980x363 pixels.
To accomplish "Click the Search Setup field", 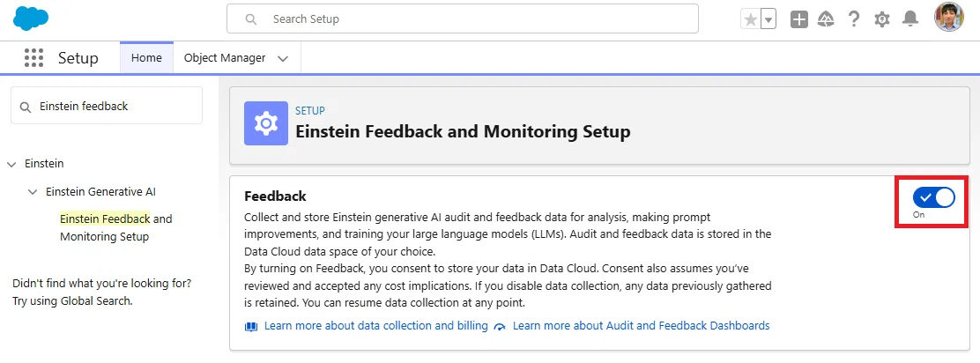I will click(463, 19).
